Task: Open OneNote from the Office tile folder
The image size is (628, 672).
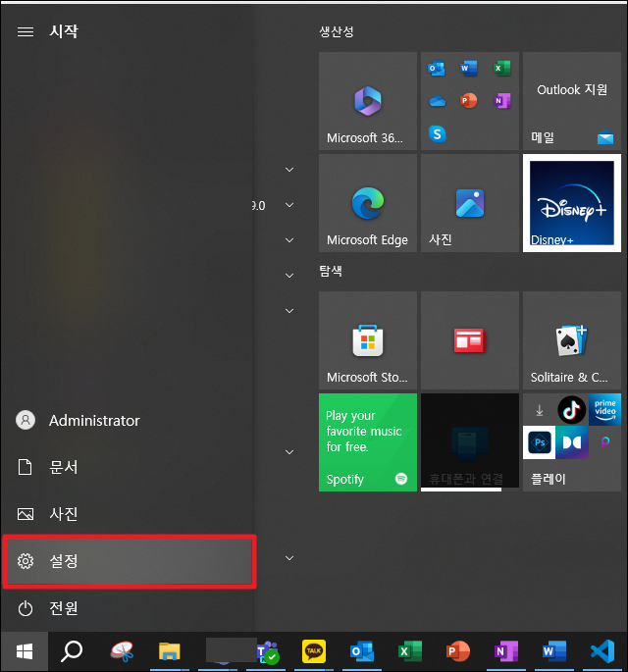Action: [x=502, y=101]
